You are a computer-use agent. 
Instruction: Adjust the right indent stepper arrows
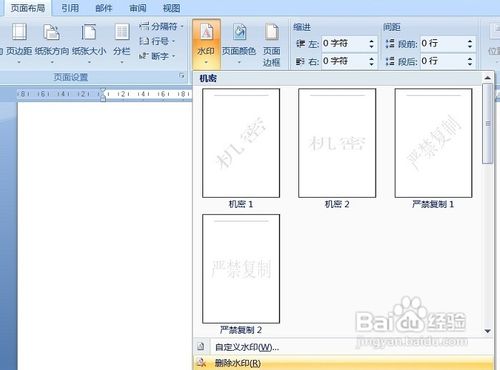coord(371,61)
